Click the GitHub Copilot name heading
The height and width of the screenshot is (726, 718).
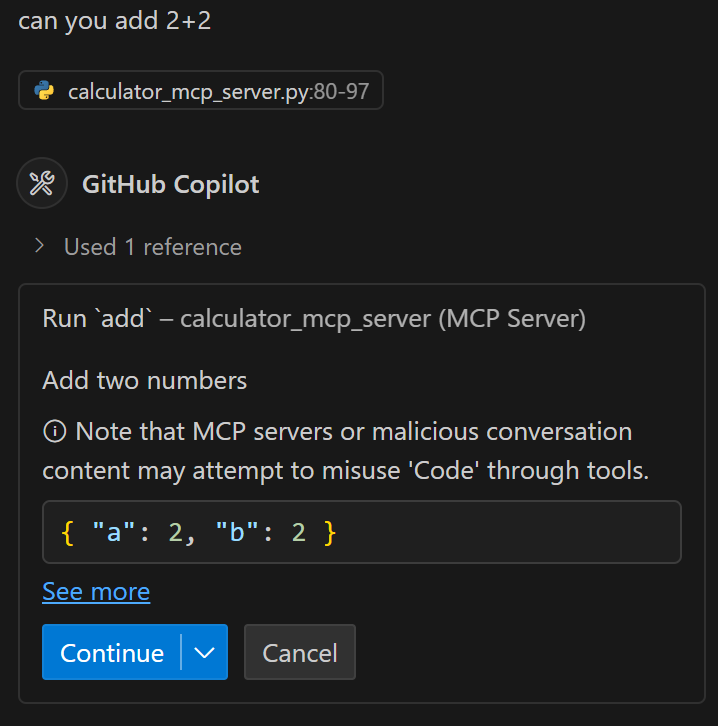170,184
